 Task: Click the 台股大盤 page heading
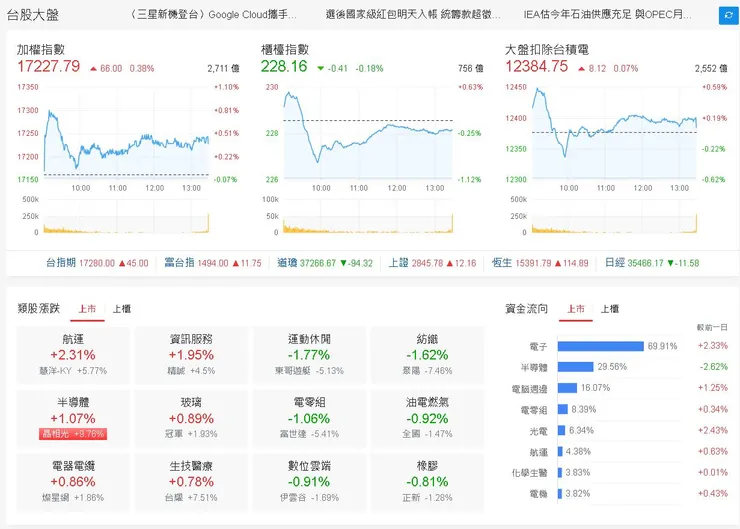33,15
